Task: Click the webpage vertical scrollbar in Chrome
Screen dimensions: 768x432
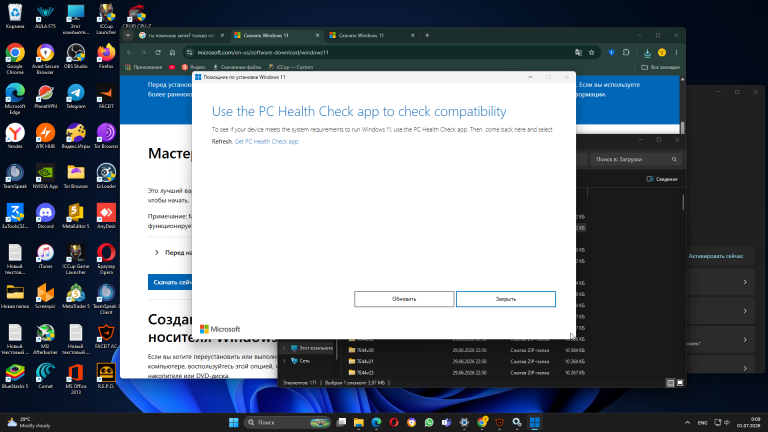Action: (682, 127)
